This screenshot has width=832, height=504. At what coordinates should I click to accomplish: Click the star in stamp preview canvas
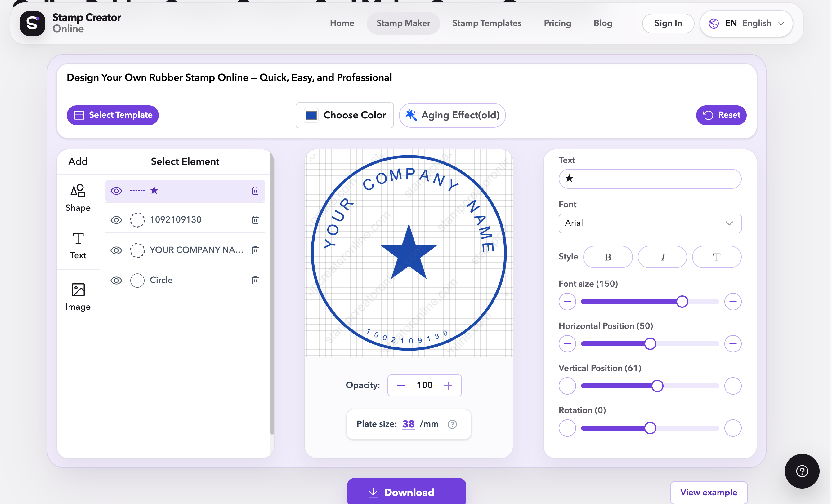[409, 252]
